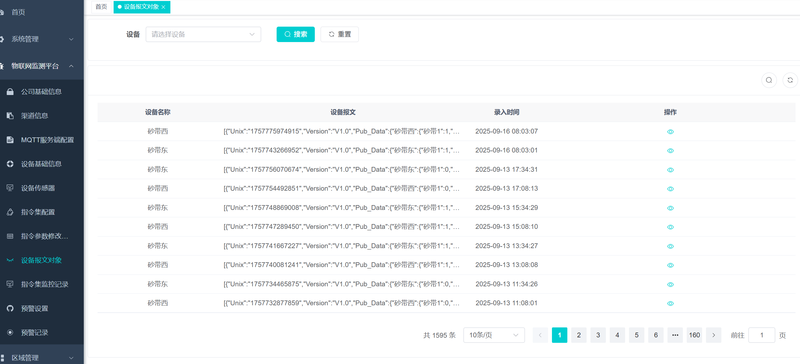Click the 搜索 button
The width and height of the screenshot is (800, 364).
(x=295, y=34)
